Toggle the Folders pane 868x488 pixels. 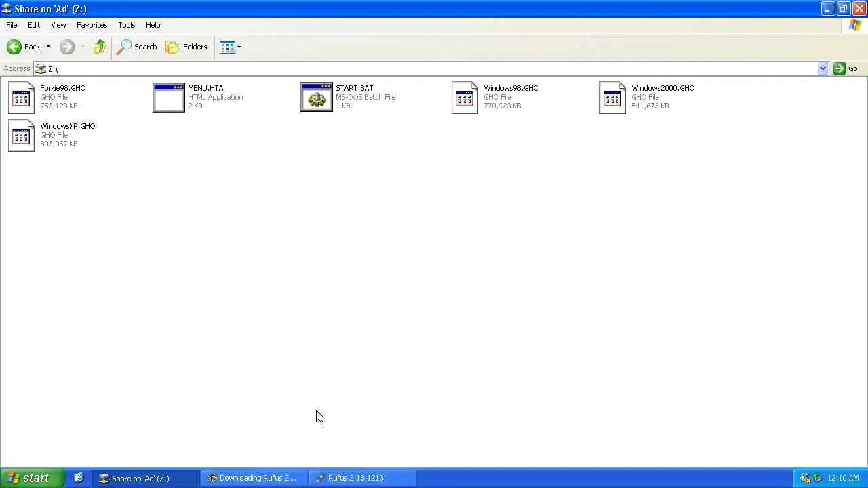tap(186, 47)
